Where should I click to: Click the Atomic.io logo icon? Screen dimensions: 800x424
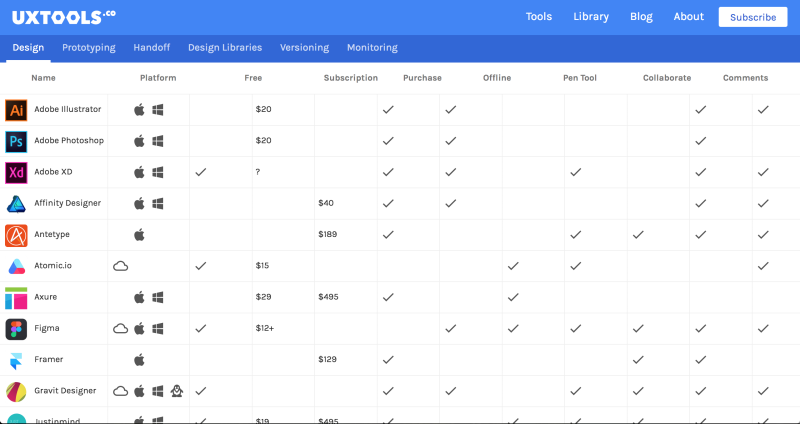[16, 266]
